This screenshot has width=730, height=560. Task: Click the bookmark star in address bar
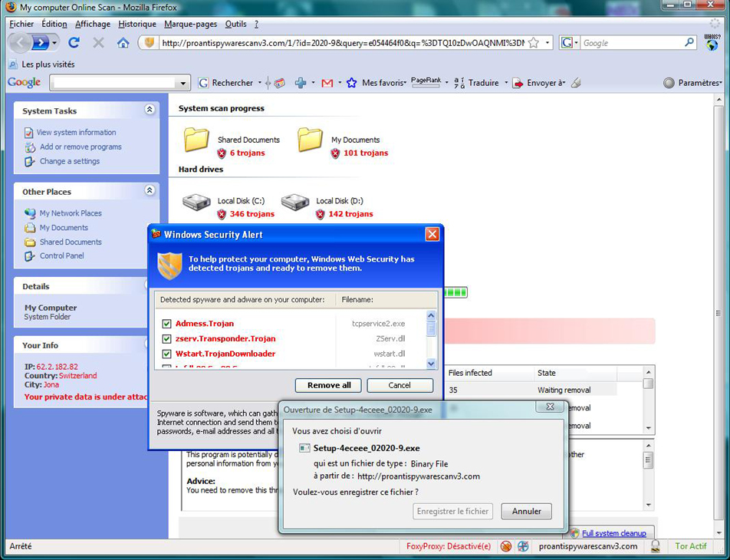click(534, 43)
